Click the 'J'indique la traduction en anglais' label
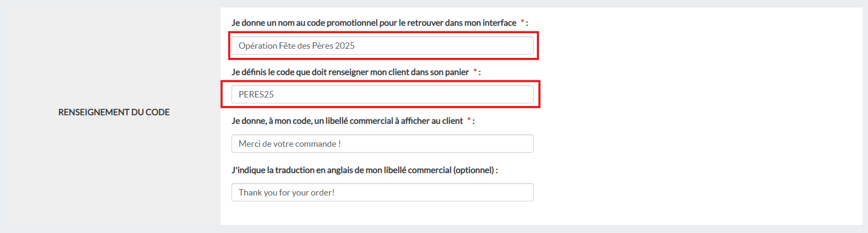Viewport: 868px width, 233px height. coord(300,170)
